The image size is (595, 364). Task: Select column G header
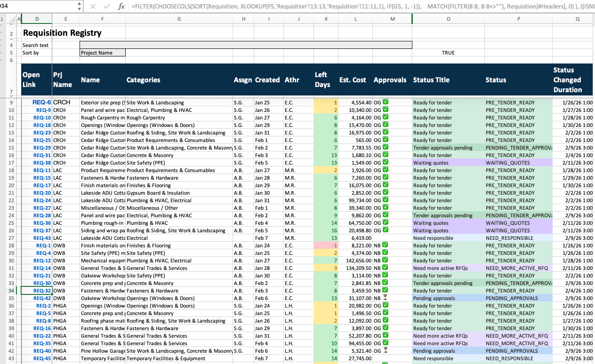pyautogui.click(x=179, y=19)
